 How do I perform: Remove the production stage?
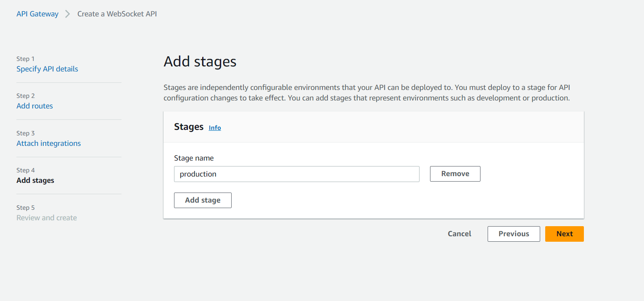pos(455,174)
